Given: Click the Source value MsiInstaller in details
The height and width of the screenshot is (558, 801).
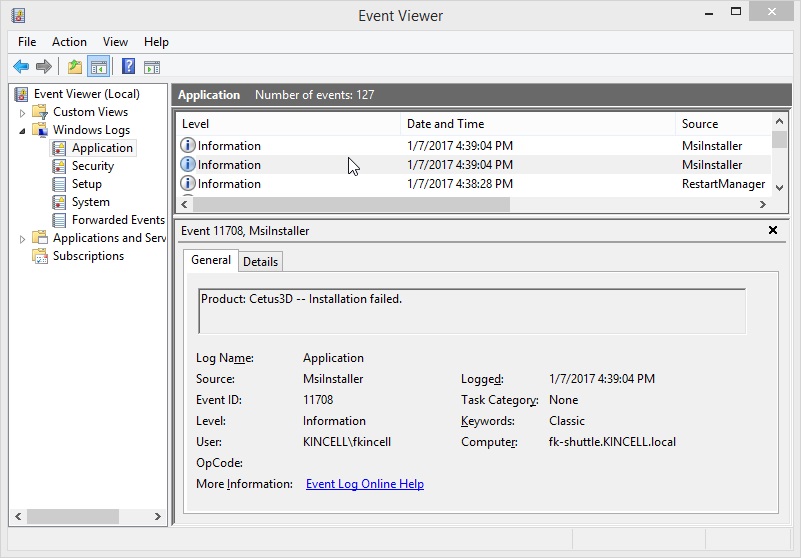Looking at the screenshot, I should [x=333, y=379].
